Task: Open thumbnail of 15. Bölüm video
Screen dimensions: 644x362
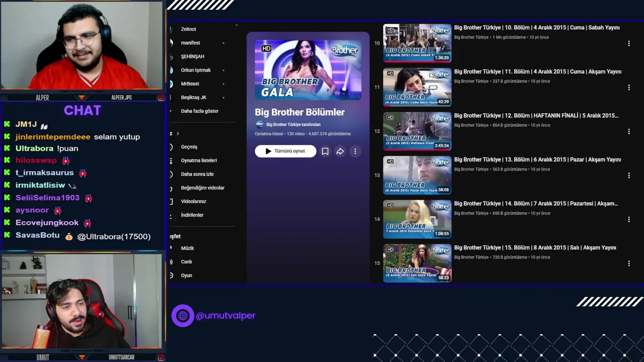Action: (417, 263)
